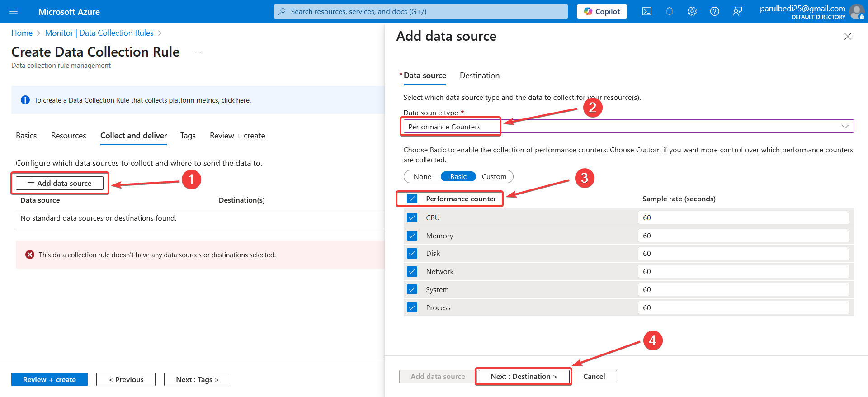This screenshot has width=868, height=397.
Task: Open the Review + create tab
Action: (237, 136)
